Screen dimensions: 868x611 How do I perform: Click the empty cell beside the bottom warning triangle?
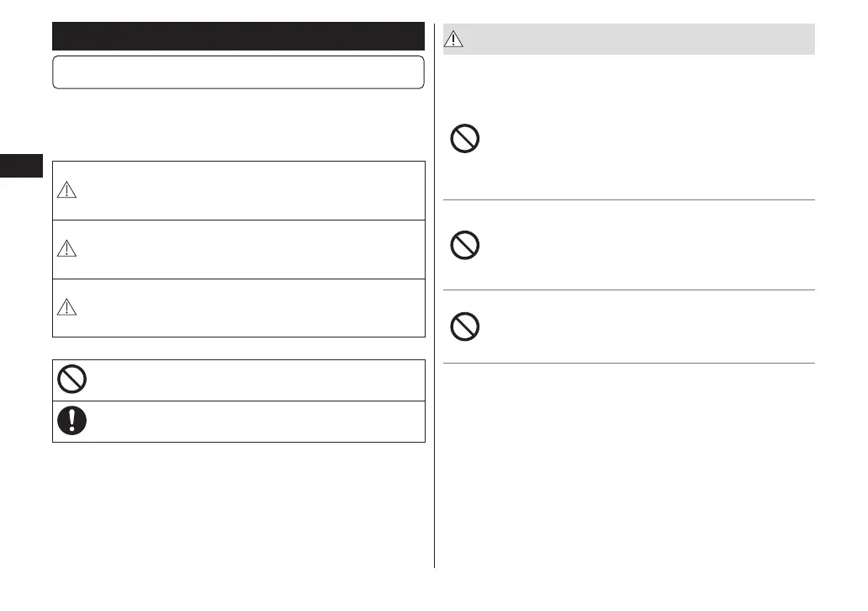coord(252,308)
